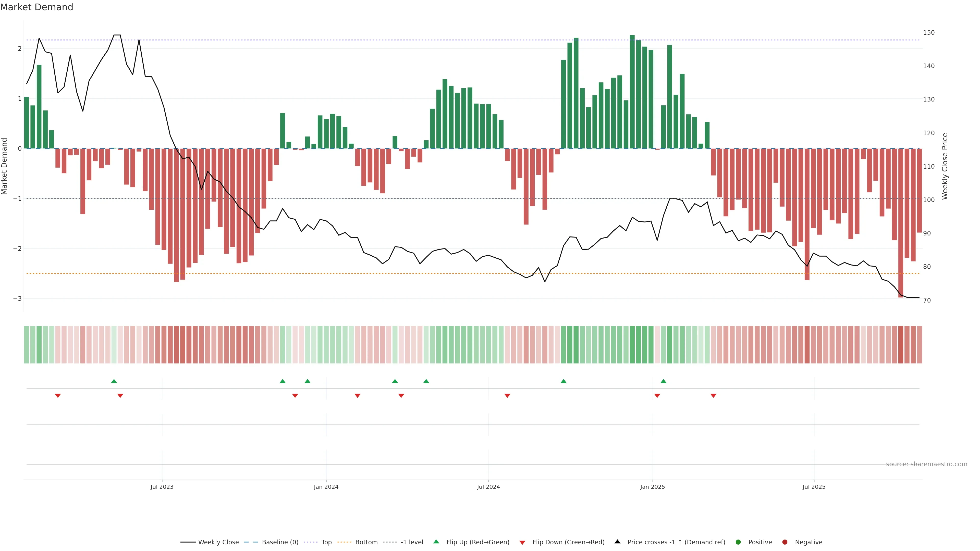Click red triangle icon in Flip Down legend
The image size is (980, 551).
click(522, 542)
